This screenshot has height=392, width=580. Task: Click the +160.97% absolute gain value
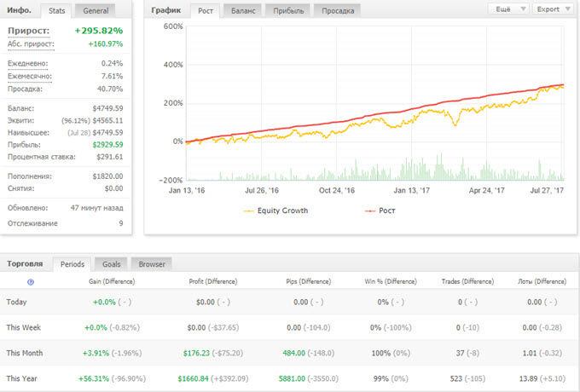click(106, 44)
